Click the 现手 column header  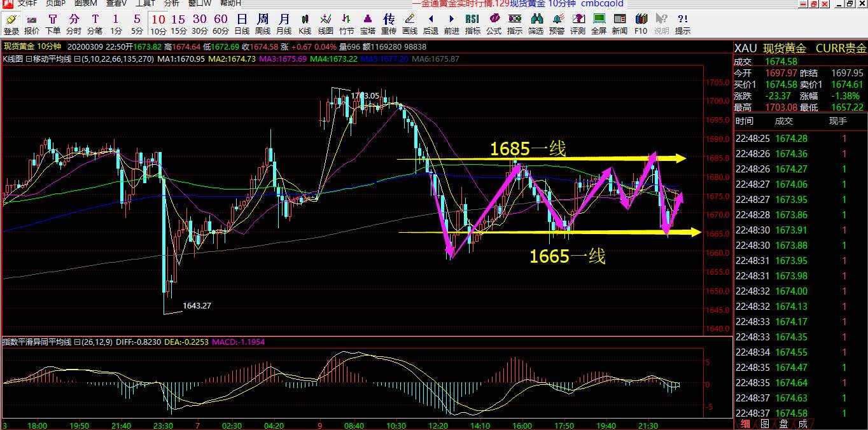838,121
